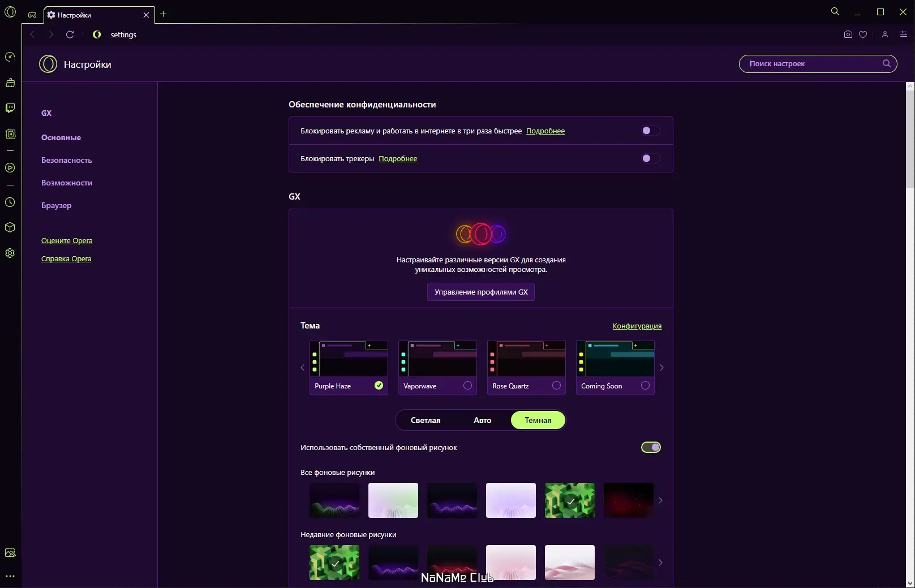Open the Конфигурация link
This screenshot has width=915, height=588.
637,326
